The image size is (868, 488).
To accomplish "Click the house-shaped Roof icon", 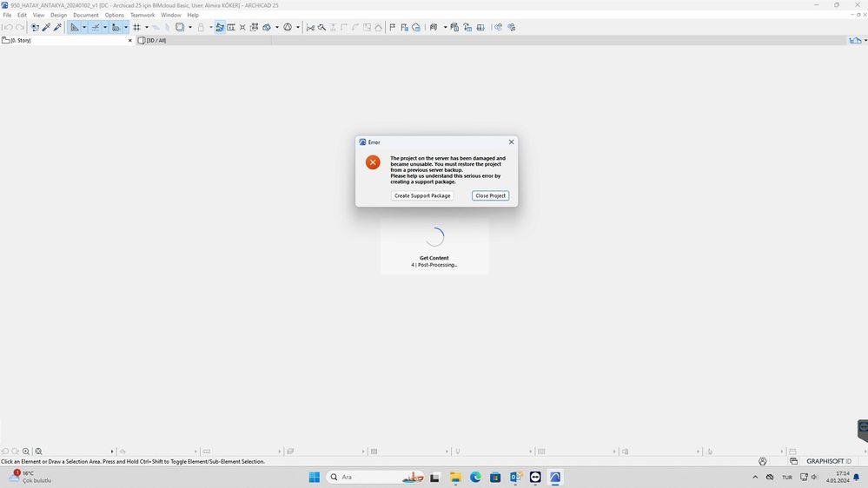I will point(379,27).
